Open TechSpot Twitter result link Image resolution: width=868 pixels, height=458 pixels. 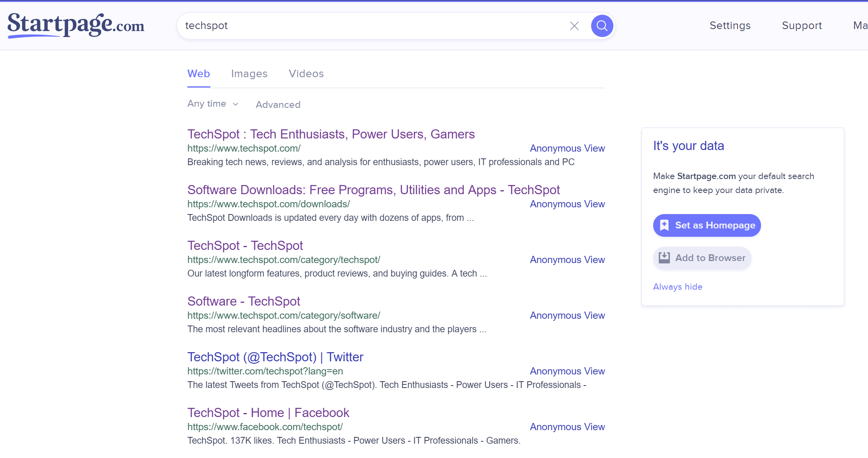pos(275,357)
